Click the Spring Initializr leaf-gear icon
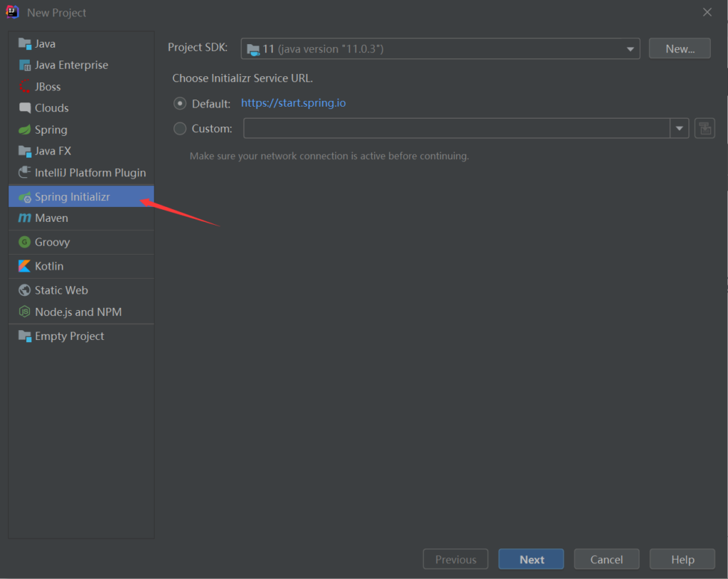 tap(25, 197)
